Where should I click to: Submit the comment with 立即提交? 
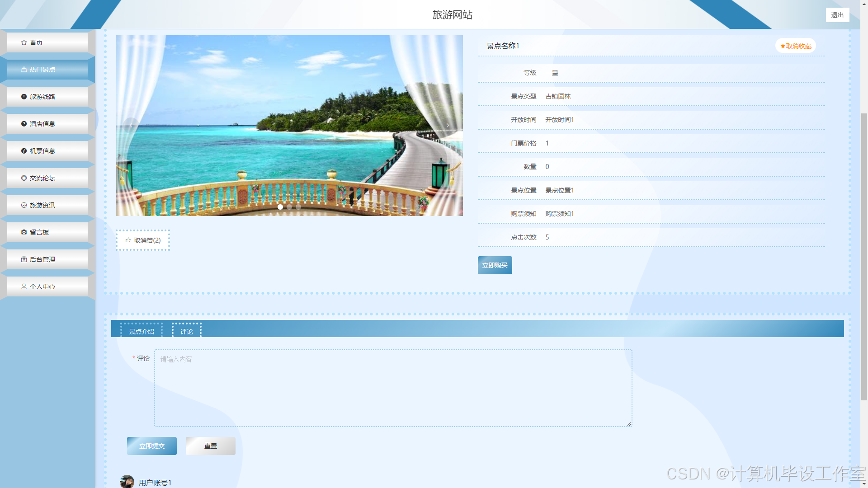[x=151, y=446]
